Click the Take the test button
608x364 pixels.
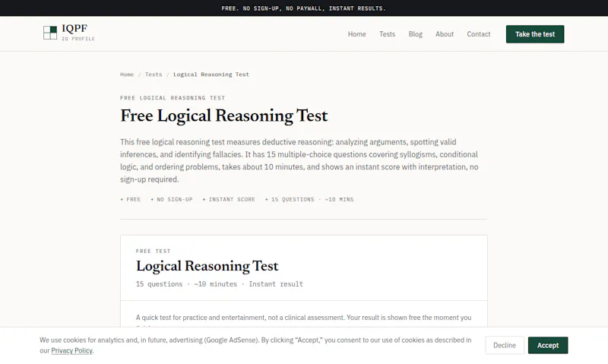pos(535,34)
